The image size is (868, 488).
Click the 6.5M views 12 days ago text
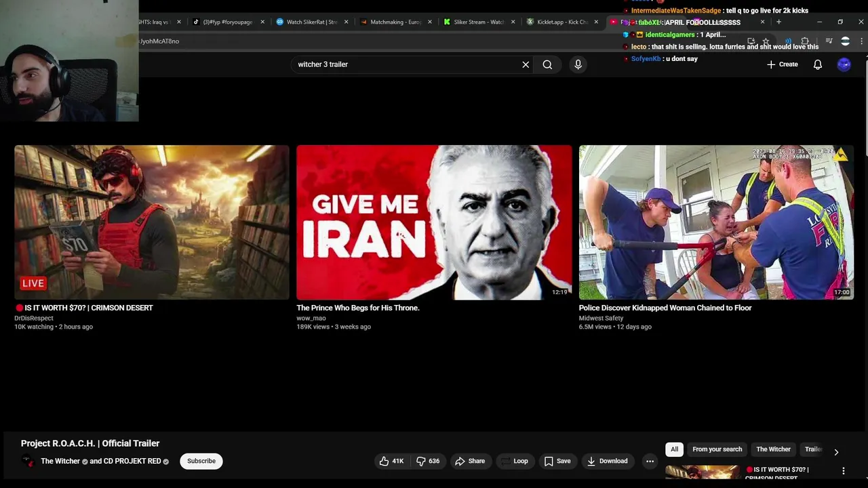tap(615, 327)
